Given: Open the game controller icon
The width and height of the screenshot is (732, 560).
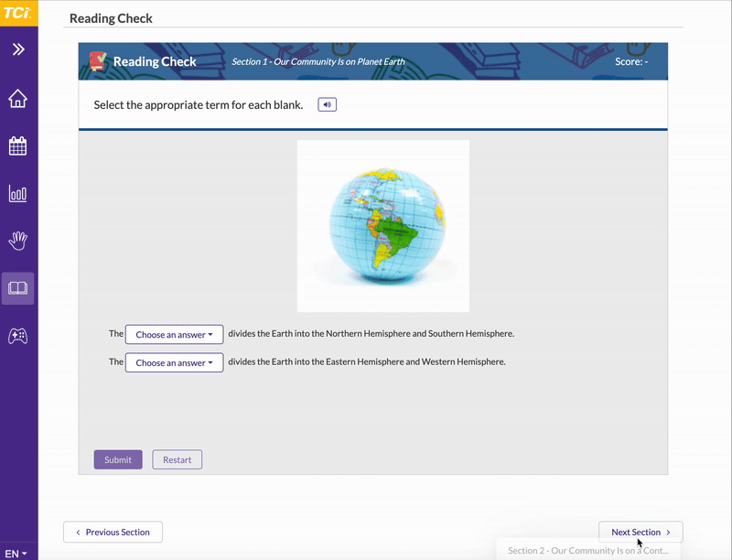Looking at the screenshot, I should pos(18,336).
